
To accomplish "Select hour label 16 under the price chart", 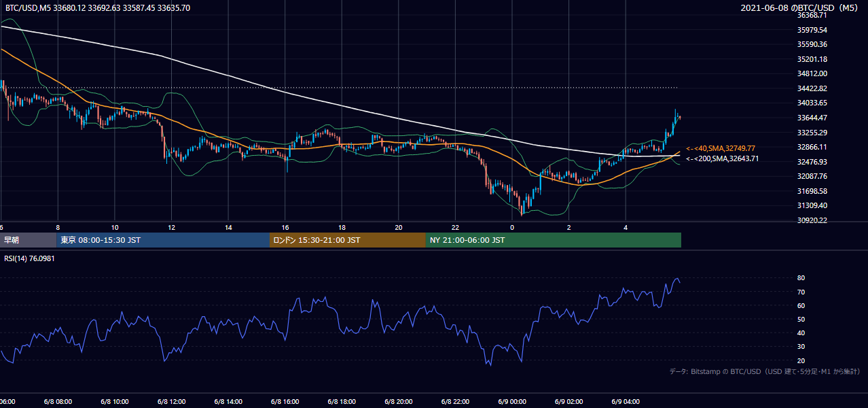I will 285,227.
